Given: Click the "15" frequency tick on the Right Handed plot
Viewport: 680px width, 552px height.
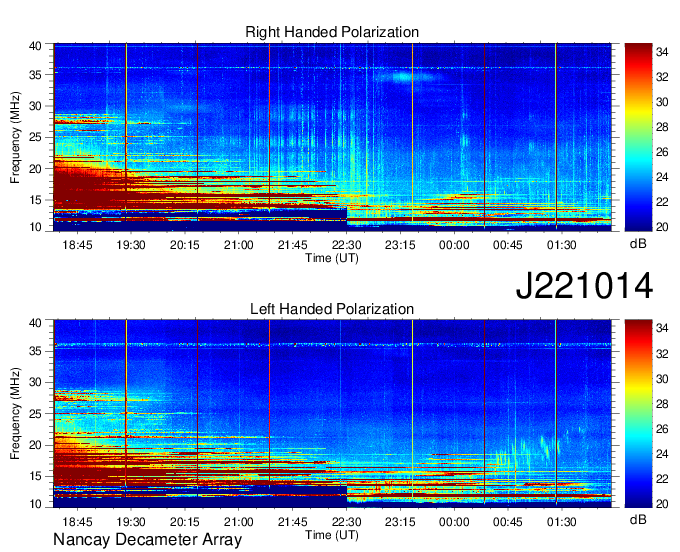Looking at the screenshot, I should coord(35,200).
